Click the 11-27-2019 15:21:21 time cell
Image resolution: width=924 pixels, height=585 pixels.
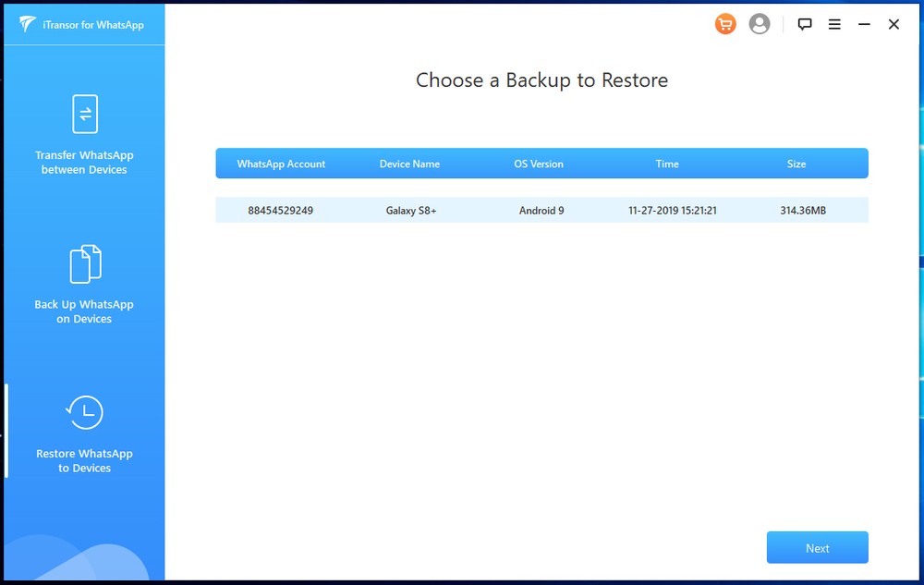673,211
